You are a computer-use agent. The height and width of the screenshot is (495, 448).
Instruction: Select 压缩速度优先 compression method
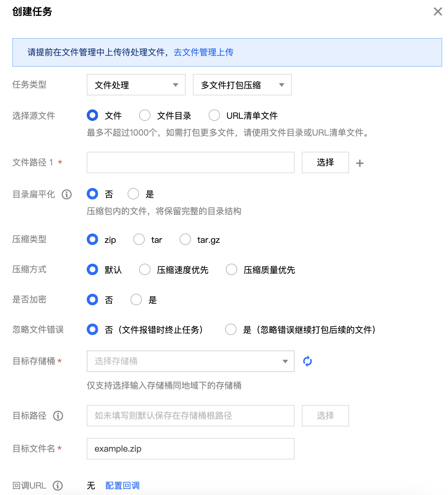145,270
